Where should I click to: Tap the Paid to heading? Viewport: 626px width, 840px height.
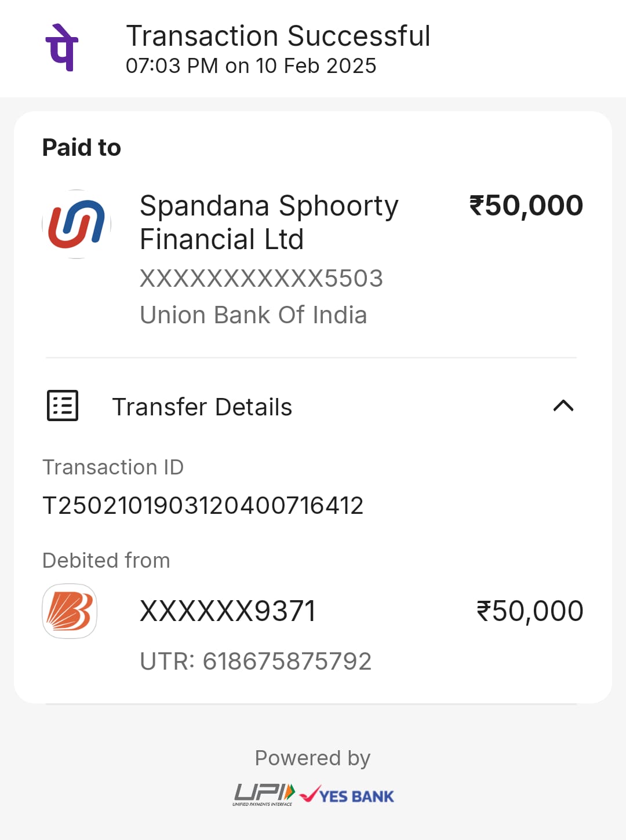(82, 148)
